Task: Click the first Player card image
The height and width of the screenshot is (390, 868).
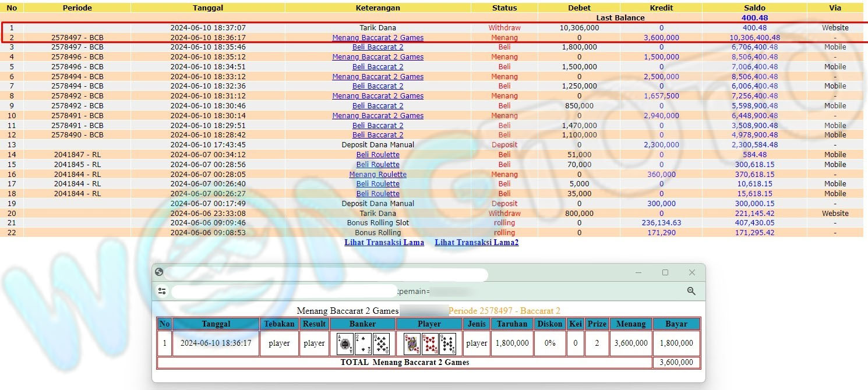Action: [x=412, y=343]
